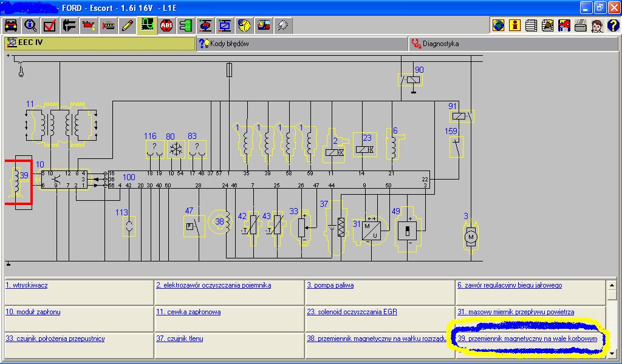Click the car vehicle selection icon
This screenshot has height=364, width=622.
(10, 25)
